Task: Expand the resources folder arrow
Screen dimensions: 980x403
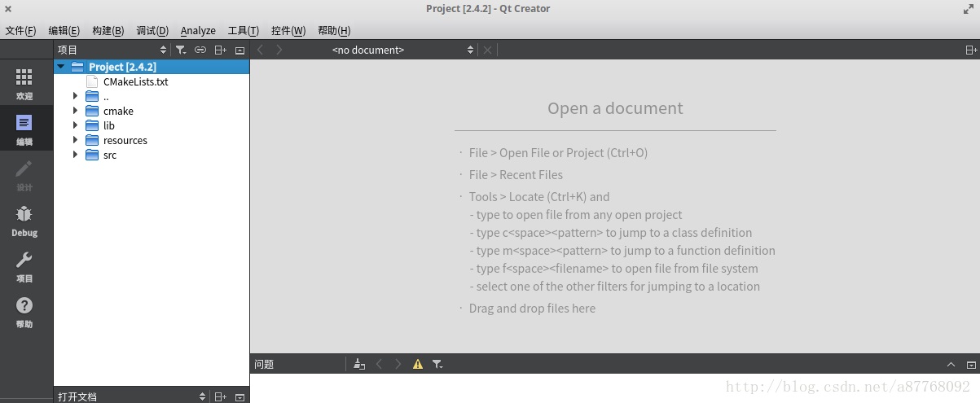Action: (75, 140)
